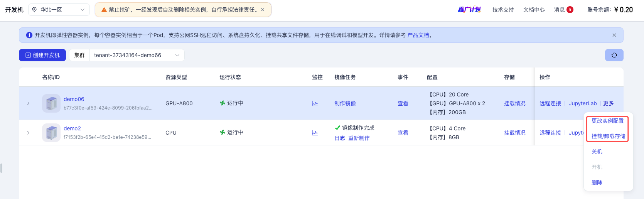Click the 创建开发机 button
This screenshot has height=199, width=644.
(42, 55)
